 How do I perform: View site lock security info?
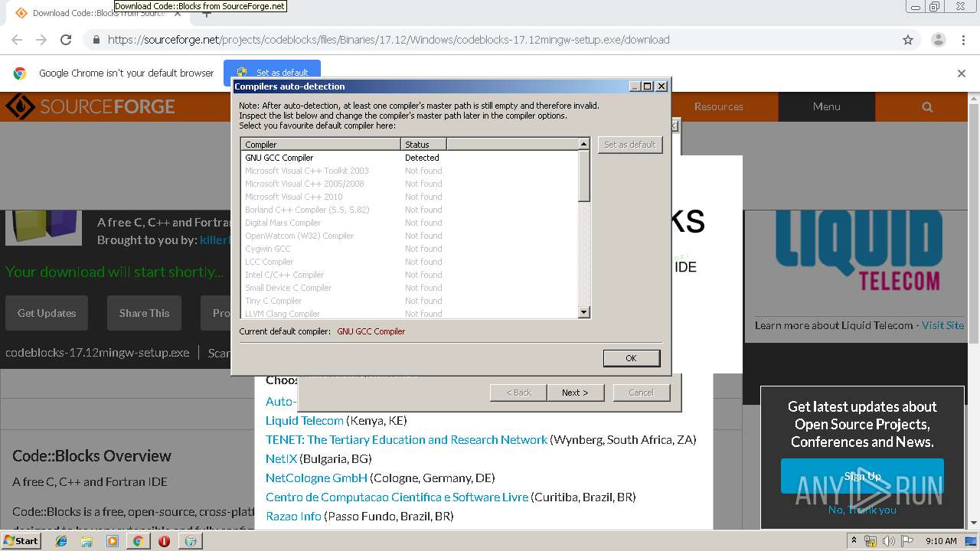tap(95, 40)
